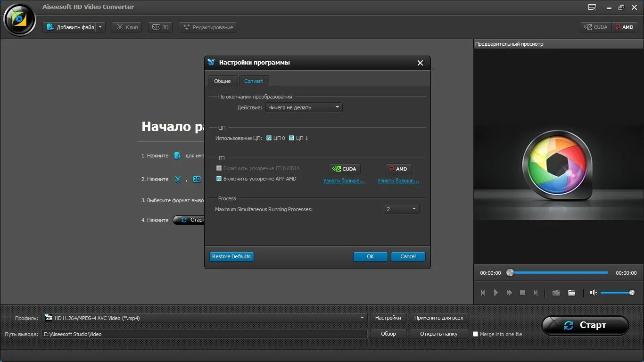Fast forward the preview
Viewport: 644px width, 362px height.
[x=509, y=293]
